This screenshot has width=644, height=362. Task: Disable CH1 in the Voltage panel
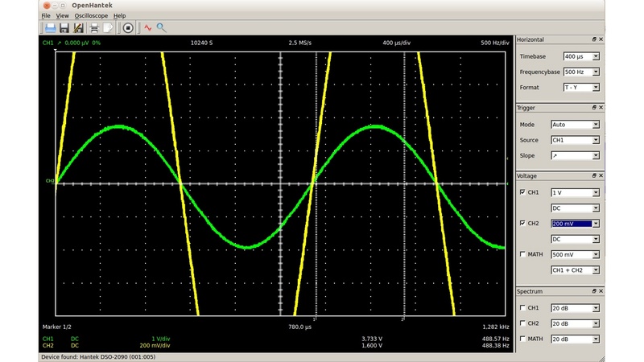[523, 193]
